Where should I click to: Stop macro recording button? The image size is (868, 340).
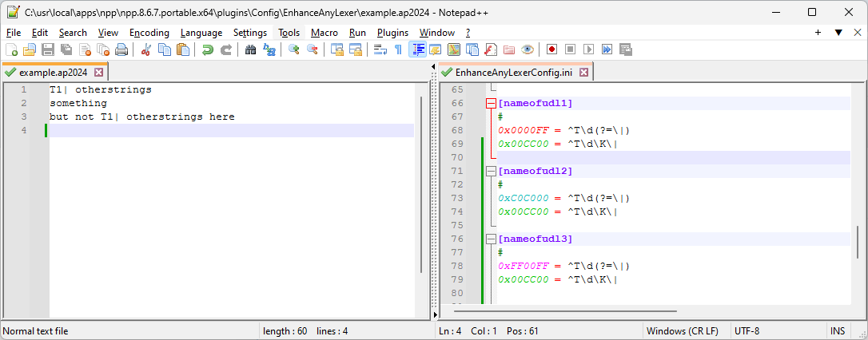pos(570,49)
